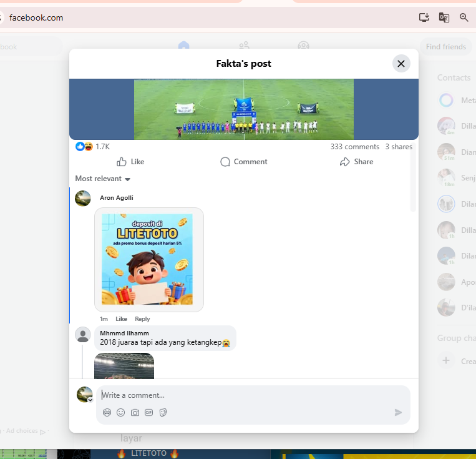The image size is (476, 459).
Task: Create group chat plus icon
Action: pyautogui.click(x=446, y=360)
